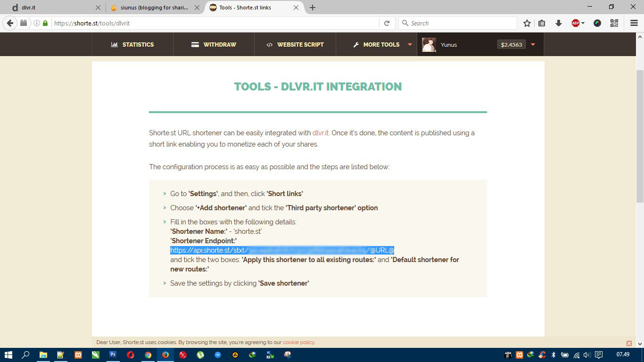The height and width of the screenshot is (362, 644).
Task: Close the Shorte.st links tab
Action: [x=296, y=8]
